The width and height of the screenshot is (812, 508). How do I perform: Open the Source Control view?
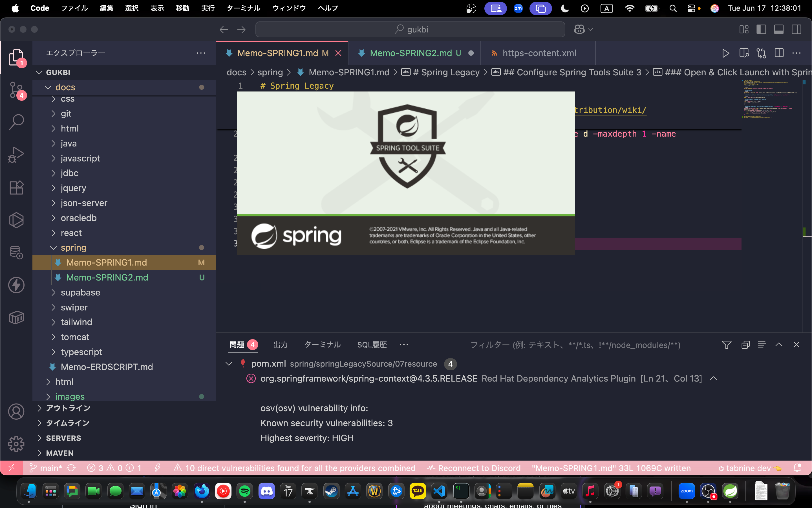[16, 90]
